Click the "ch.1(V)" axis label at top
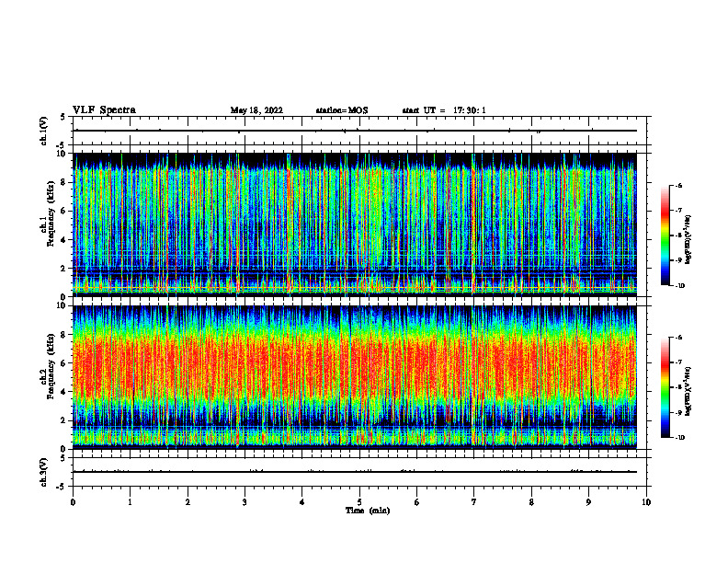Screen dimensions: 728x563 tap(44, 131)
